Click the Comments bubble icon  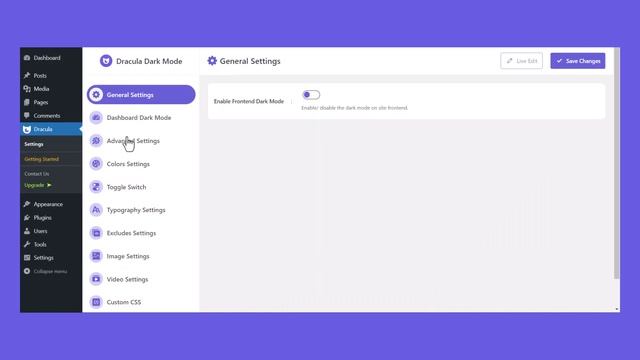pos(27,116)
